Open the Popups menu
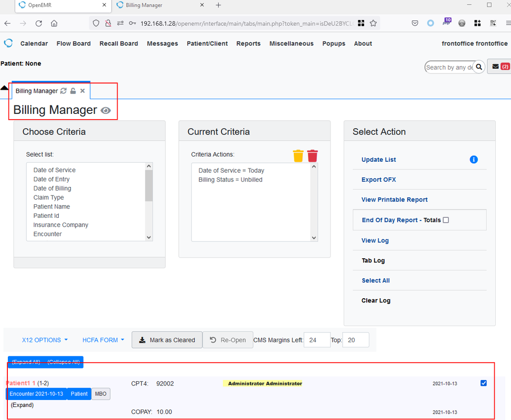 (x=334, y=44)
